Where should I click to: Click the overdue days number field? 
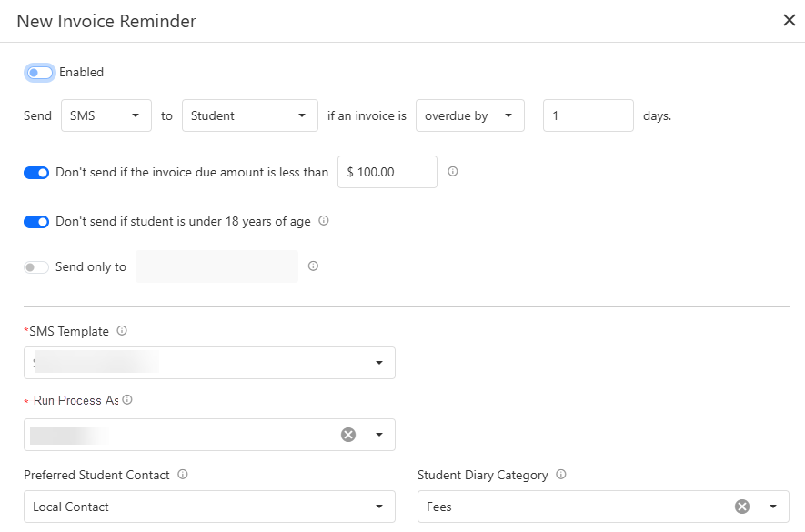pos(588,116)
